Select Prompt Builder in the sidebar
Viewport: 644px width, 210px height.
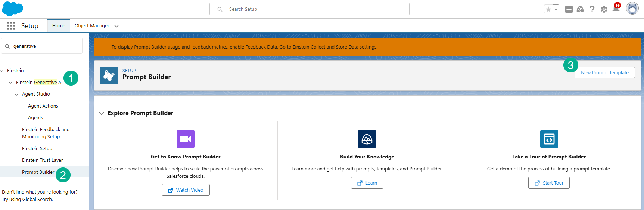(38, 172)
